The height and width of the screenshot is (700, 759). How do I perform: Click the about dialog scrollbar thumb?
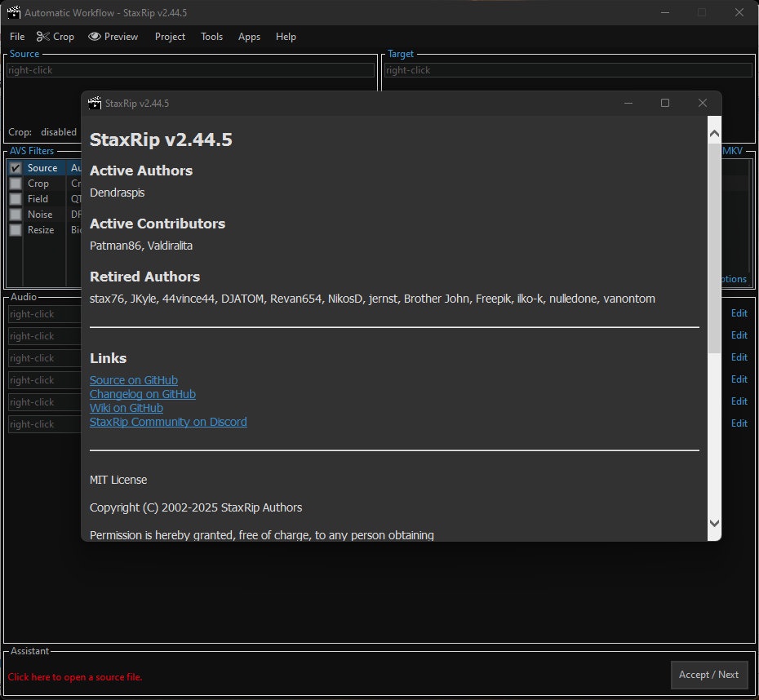[x=714, y=248]
